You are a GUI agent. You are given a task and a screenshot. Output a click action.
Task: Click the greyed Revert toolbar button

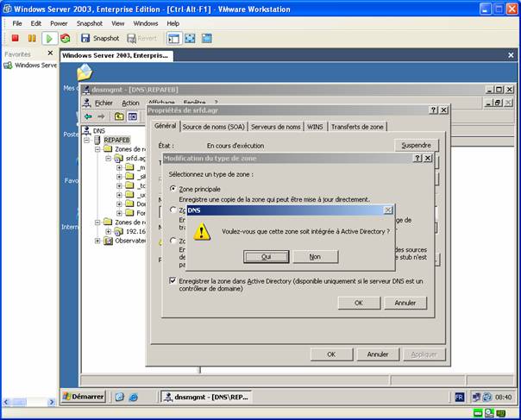click(141, 38)
